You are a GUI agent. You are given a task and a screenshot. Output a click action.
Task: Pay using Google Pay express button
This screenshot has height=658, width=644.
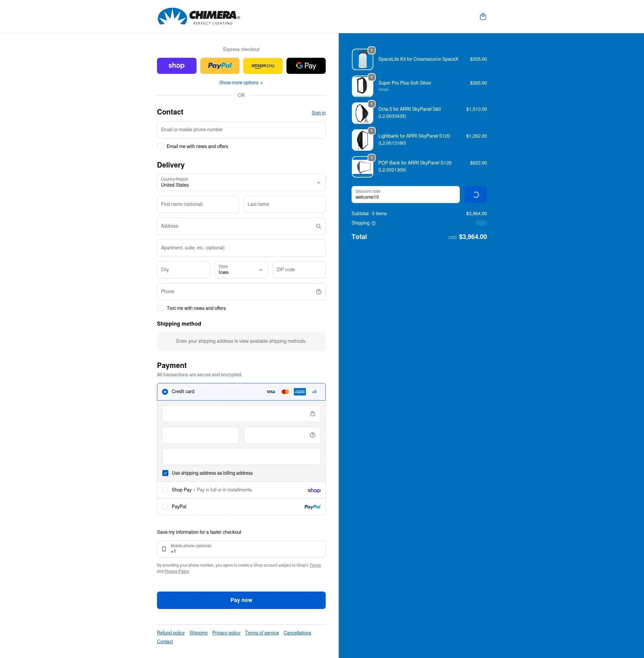(306, 65)
